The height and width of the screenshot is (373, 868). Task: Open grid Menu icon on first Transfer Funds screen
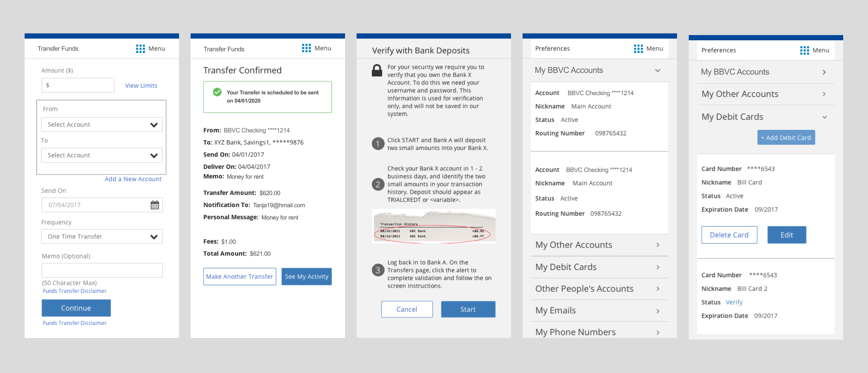tap(140, 48)
